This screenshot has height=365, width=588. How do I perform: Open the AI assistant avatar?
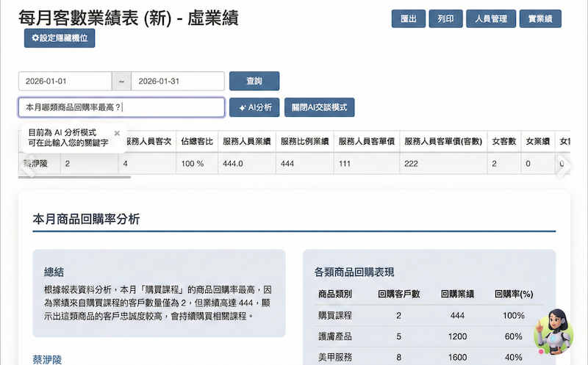coord(553,332)
